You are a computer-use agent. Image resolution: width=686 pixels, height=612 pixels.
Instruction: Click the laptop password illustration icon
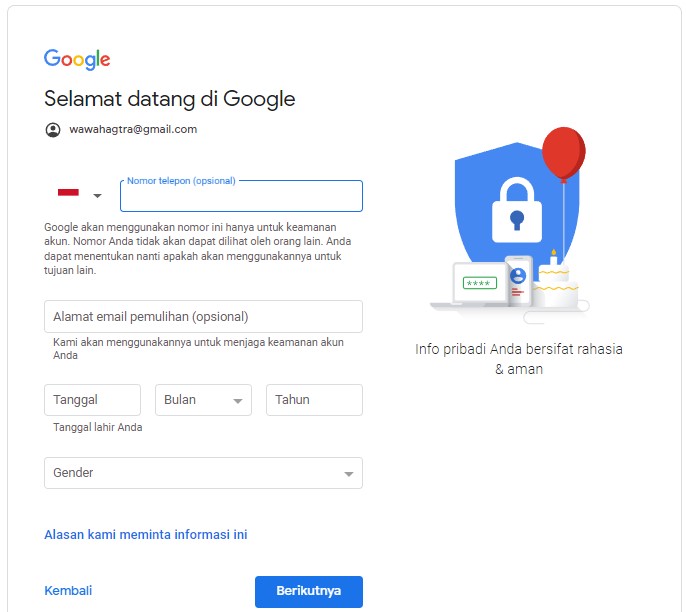point(480,283)
